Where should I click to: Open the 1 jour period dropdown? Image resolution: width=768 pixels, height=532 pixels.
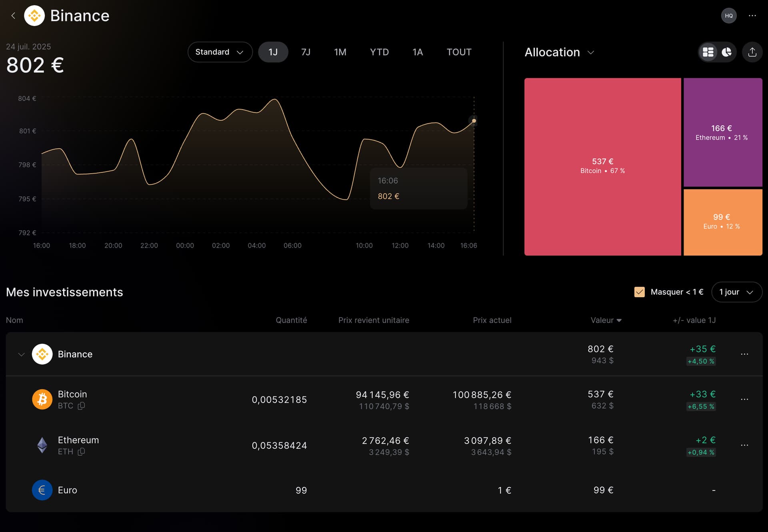(x=736, y=292)
